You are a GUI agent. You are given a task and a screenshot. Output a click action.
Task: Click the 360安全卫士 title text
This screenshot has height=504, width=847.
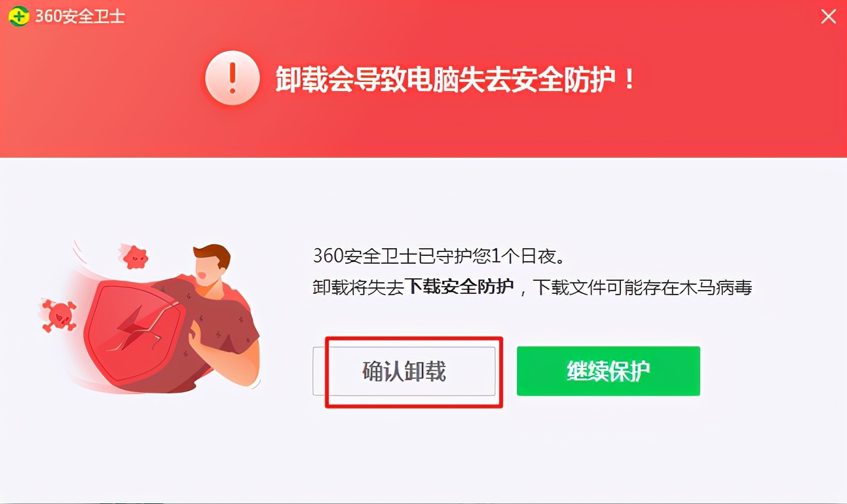[x=79, y=16]
